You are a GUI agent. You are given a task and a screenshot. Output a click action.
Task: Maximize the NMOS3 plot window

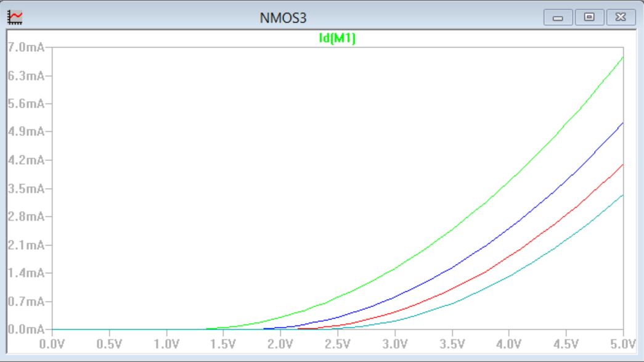coord(589,17)
